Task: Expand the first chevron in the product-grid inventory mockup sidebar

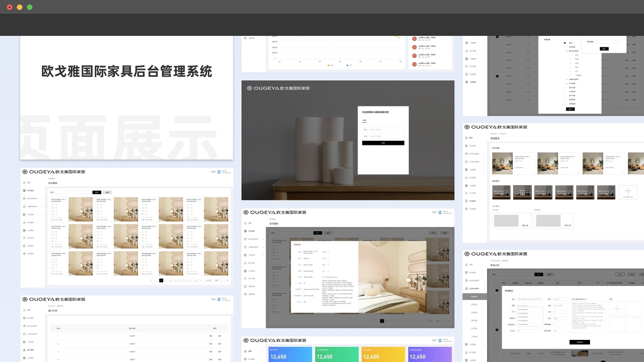Action: pos(42,199)
